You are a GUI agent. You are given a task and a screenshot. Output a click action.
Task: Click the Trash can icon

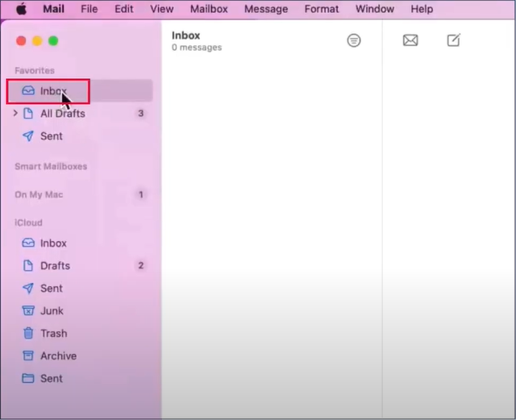point(28,333)
